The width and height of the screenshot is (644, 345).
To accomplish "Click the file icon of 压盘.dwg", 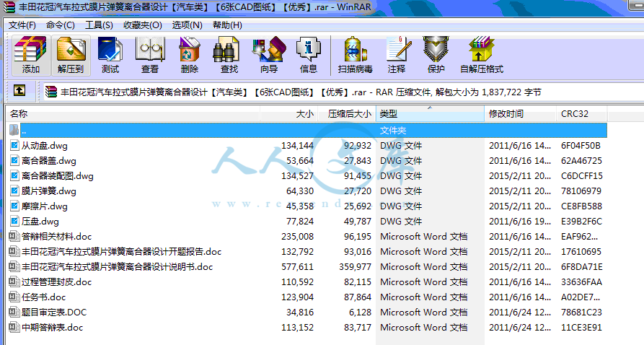I will [x=14, y=222].
